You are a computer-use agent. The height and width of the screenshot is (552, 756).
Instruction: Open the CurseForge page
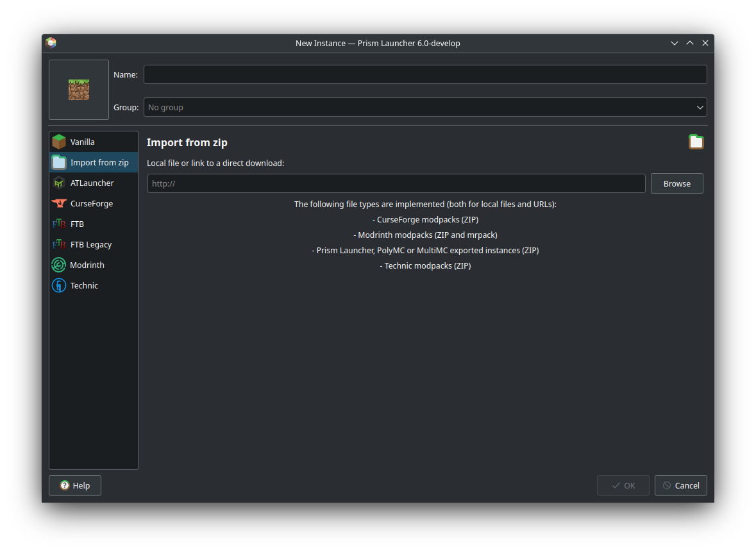coord(94,203)
